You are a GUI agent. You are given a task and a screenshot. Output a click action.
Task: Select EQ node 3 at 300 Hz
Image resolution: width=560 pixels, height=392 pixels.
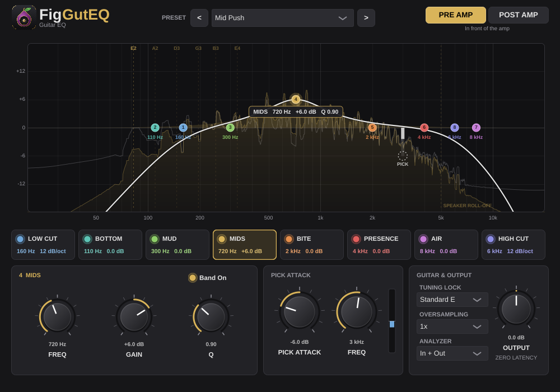pyautogui.click(x=230, y=128)
